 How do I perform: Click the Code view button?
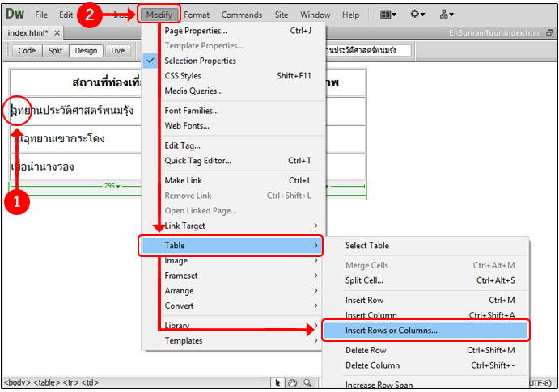27,50
